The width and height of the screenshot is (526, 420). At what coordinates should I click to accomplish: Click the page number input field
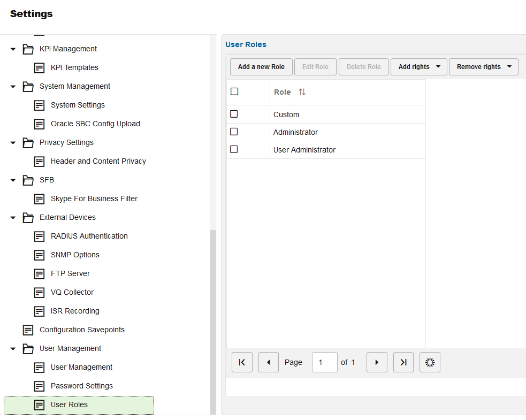click(x=324, y=362)
